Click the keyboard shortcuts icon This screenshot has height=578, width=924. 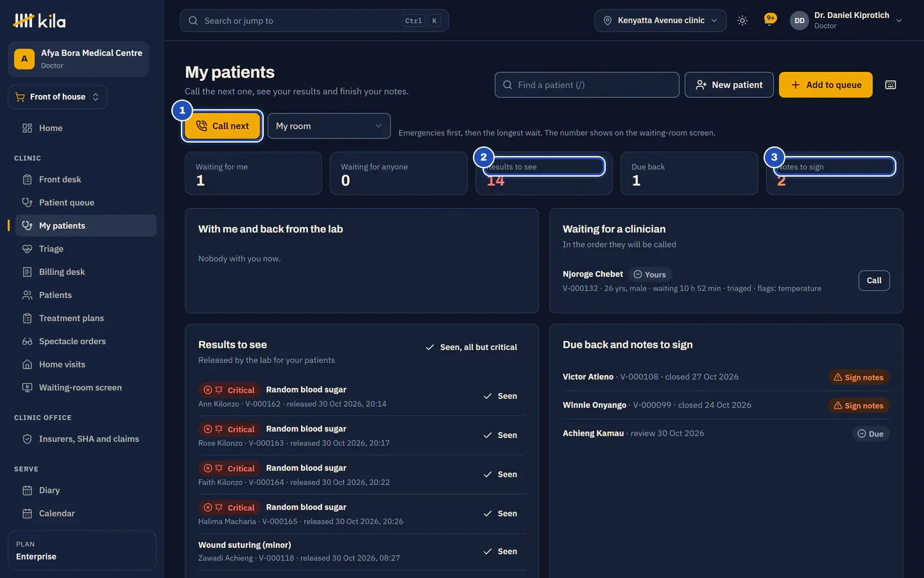click(891, 85)
